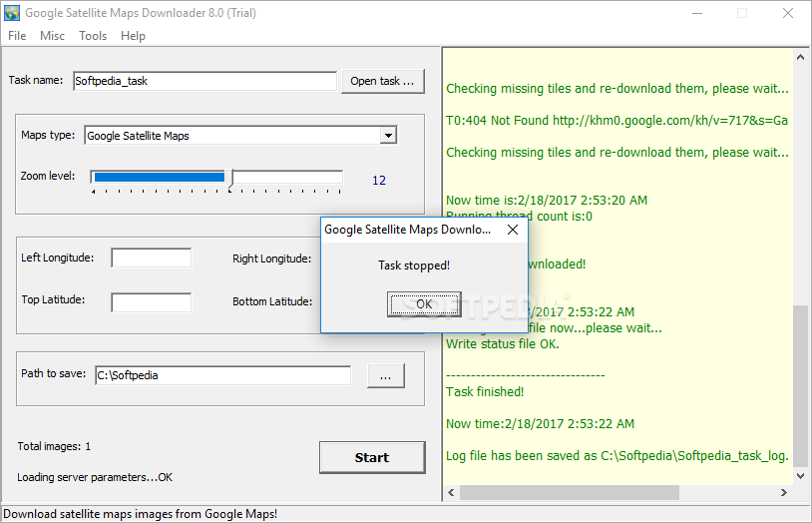This screenshot has height=523, width=812.
Task: Click OK in the Task stopped dialog
Action: click(x=424, y=304)
